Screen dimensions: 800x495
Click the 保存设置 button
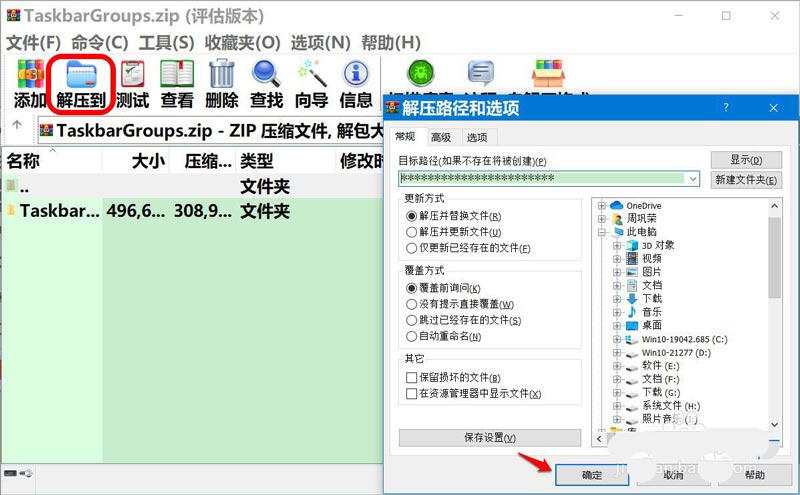point(490,437)
